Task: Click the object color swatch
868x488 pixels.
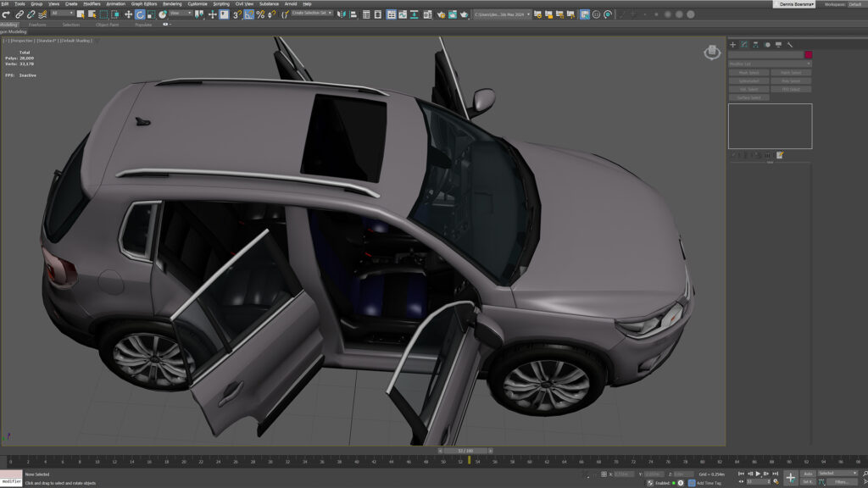Action: click(x=808, y=54)
